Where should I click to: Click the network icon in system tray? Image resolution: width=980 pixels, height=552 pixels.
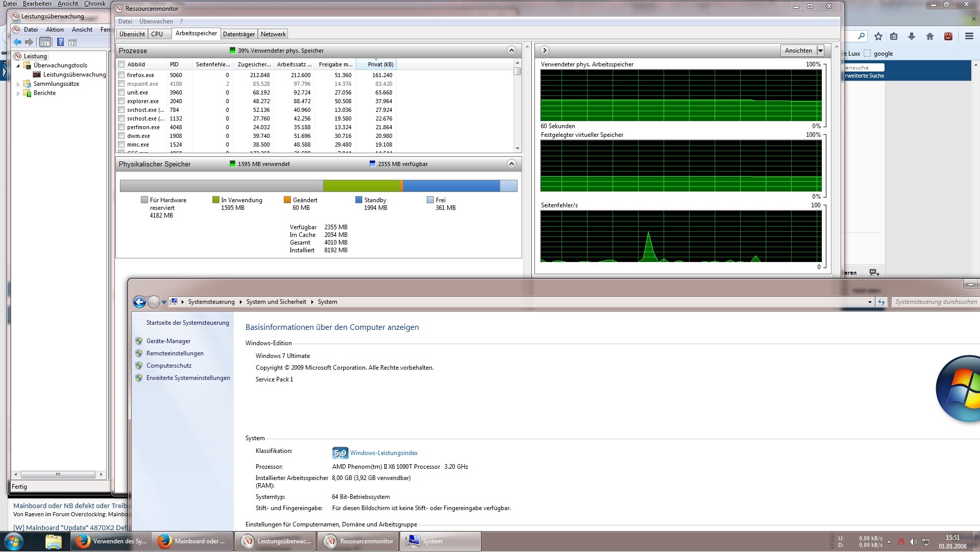coord(926,542)
